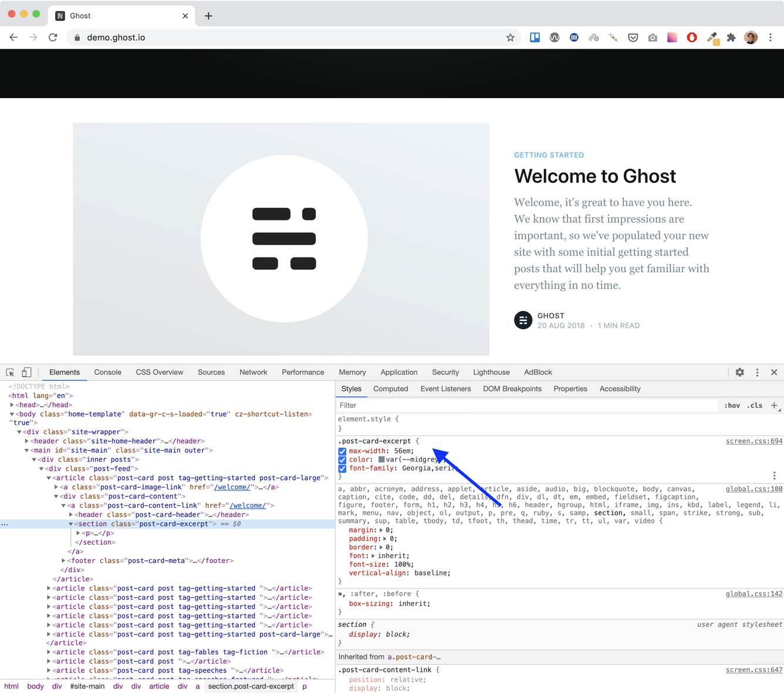Expand the article tag-fables tag-fiction node
The image size is (784, 693).
[49, 652]
